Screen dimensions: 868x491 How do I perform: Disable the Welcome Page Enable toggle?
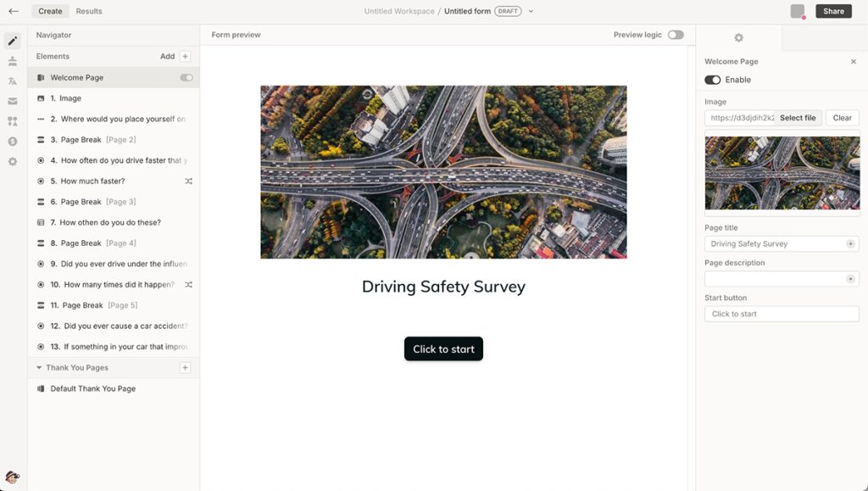[x=712, y=79]
